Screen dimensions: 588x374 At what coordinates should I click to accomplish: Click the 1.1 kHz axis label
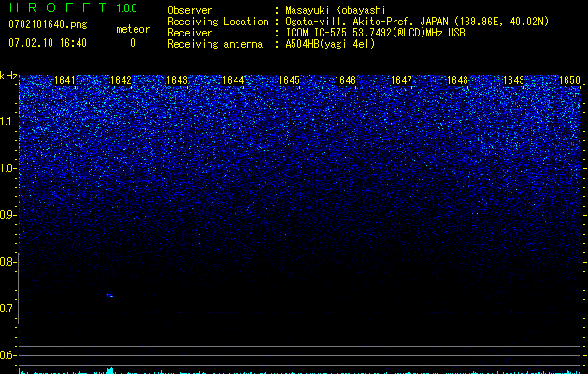[x=7, y=122]
